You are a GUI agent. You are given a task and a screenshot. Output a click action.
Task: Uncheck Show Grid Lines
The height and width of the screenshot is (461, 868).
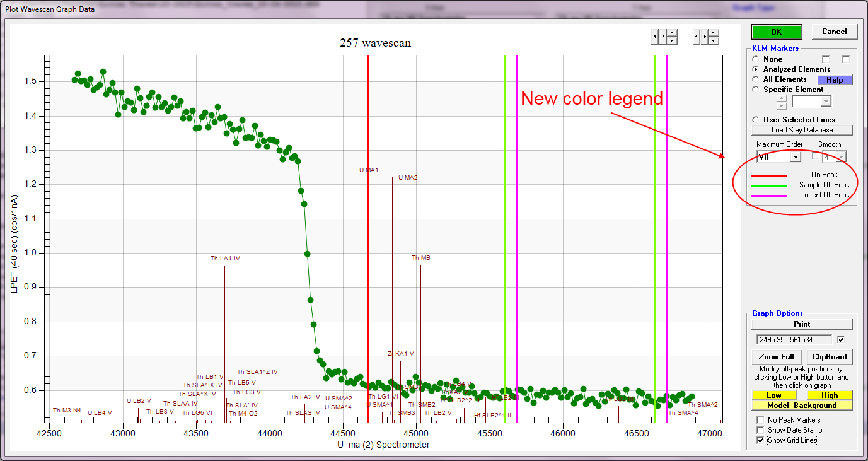(x=760, y=440)
